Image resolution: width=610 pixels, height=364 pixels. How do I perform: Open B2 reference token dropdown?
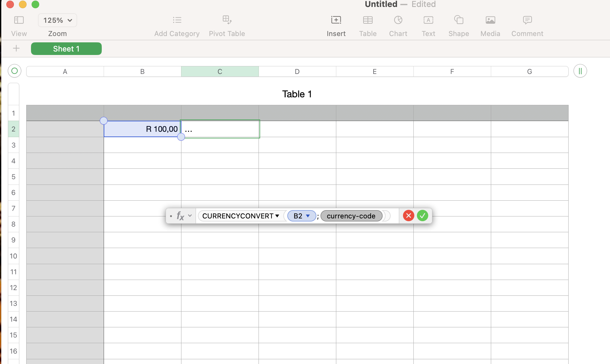[x=308, y=216]
